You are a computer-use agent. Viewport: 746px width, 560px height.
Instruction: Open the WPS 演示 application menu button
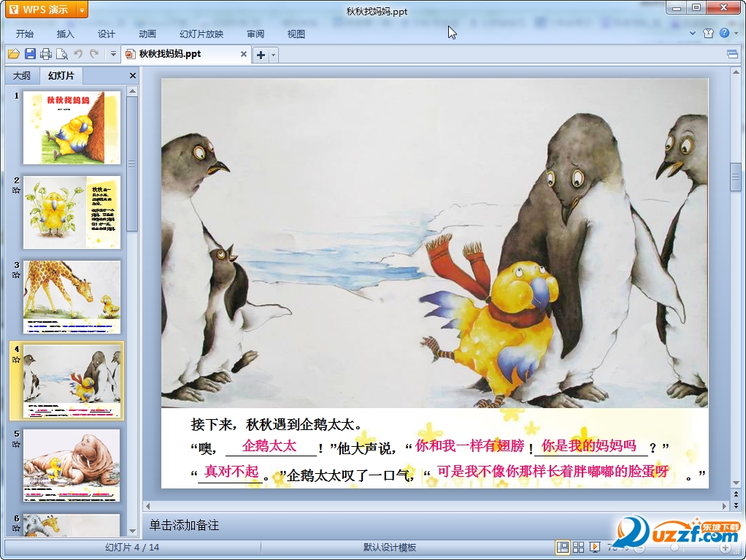[40, 9]
